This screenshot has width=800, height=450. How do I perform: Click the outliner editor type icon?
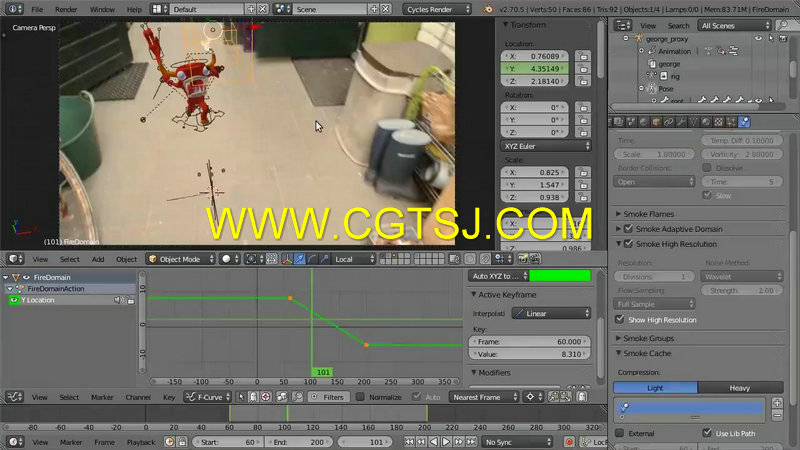pyautogui.click(x=622, y=25)
